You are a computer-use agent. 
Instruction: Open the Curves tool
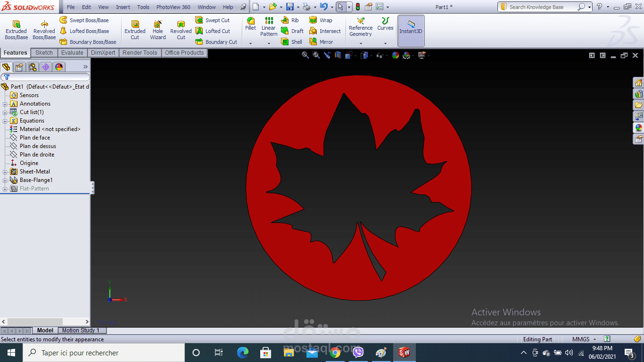pos(385,24)
